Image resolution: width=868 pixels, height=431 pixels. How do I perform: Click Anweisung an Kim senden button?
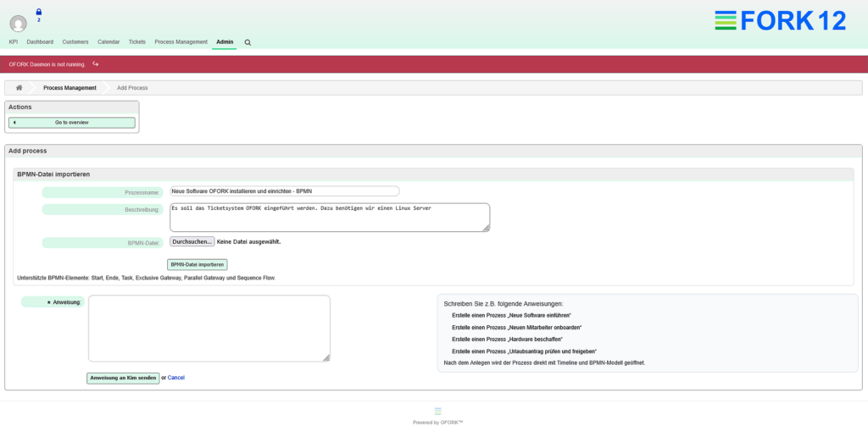click(123, 378)
